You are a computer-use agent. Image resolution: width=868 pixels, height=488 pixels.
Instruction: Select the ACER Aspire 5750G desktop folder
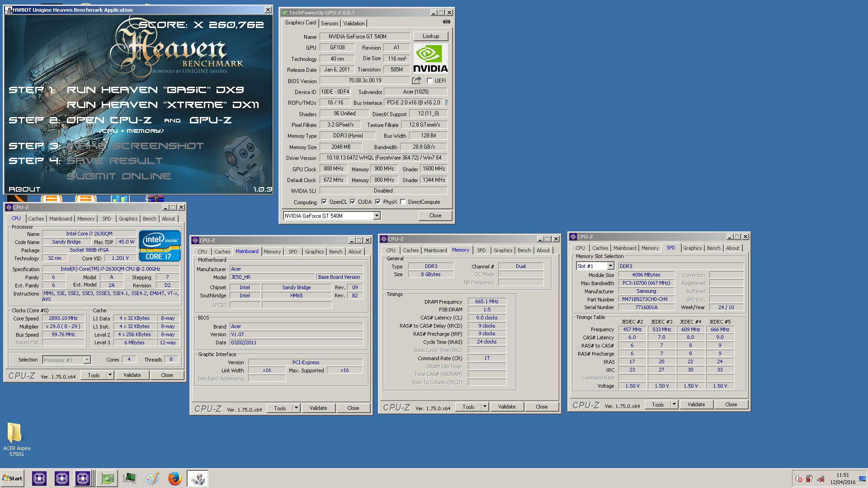pos(16,439)
